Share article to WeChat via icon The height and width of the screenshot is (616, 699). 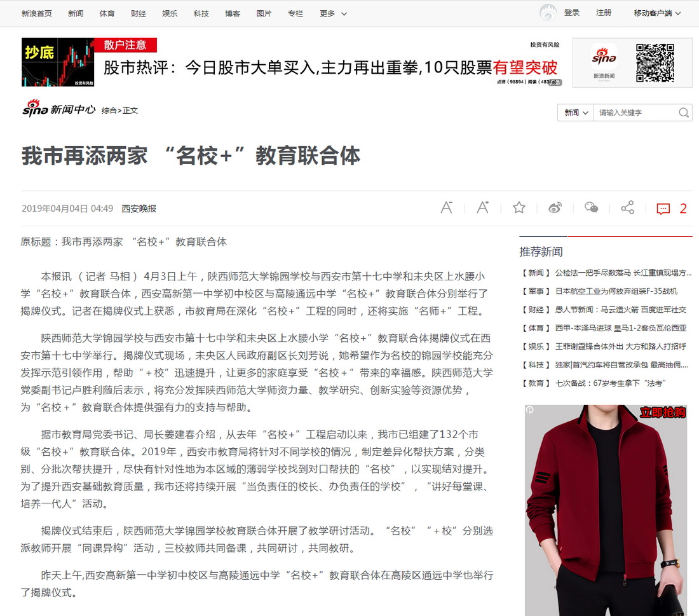(591, 208)
